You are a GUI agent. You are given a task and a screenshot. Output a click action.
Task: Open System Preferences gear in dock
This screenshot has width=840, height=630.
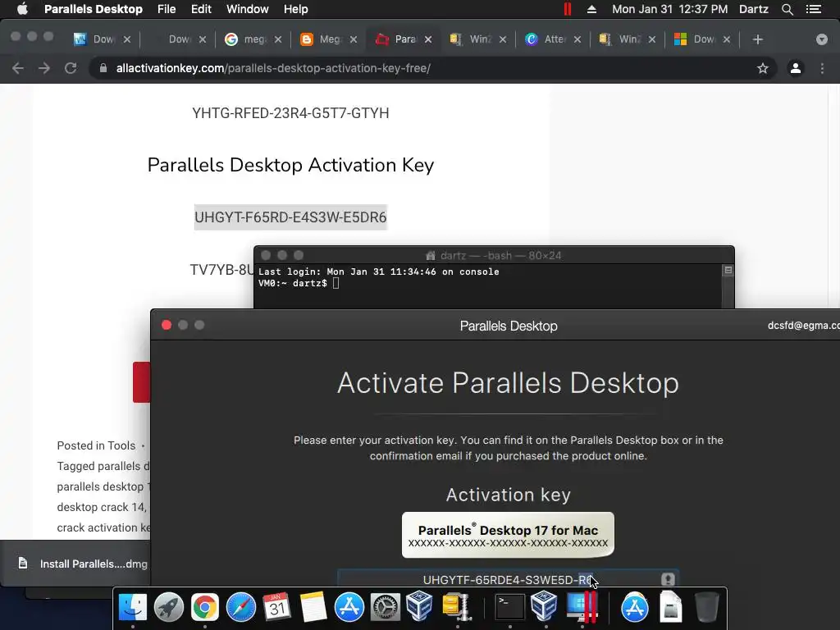click(386, 608)
